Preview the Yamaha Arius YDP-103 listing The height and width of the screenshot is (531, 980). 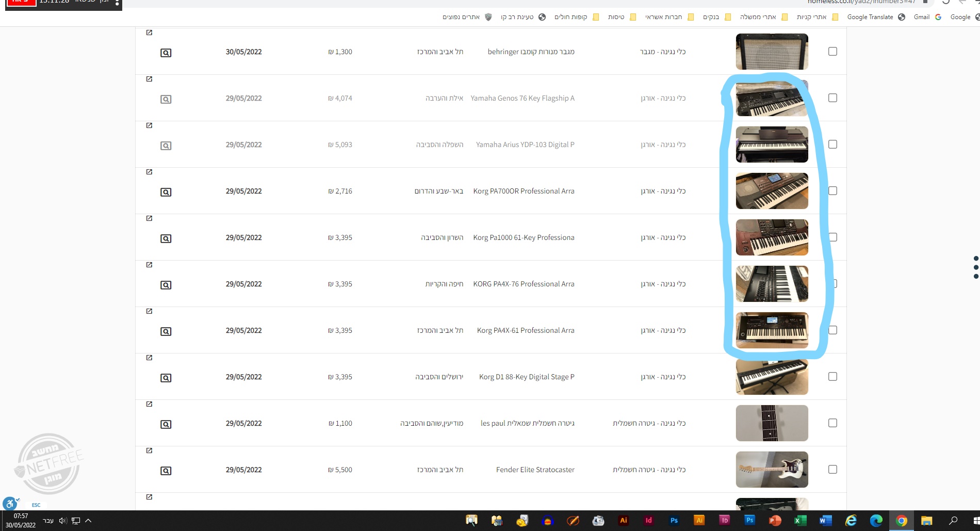click(x=166, y=146)
